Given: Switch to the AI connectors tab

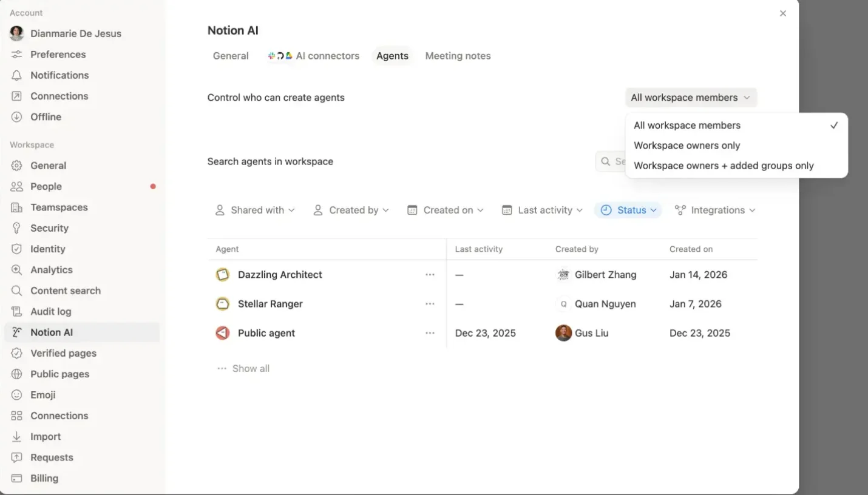Looking at the screenshot, I should tap(314, 56).
